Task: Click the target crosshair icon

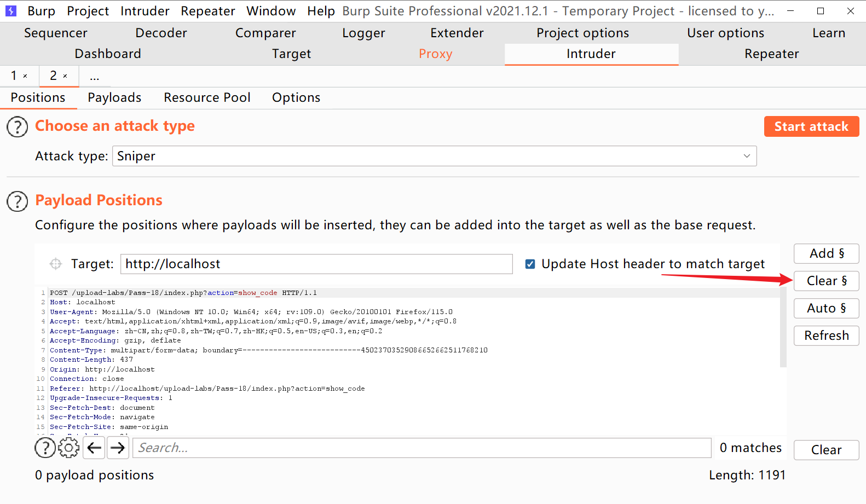Action: [56, 264]
